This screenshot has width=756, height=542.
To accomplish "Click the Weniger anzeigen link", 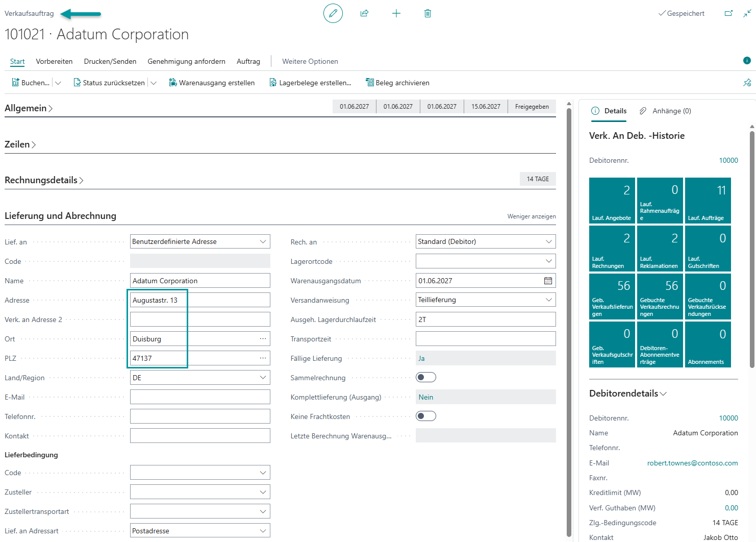I will coord(532,216).
